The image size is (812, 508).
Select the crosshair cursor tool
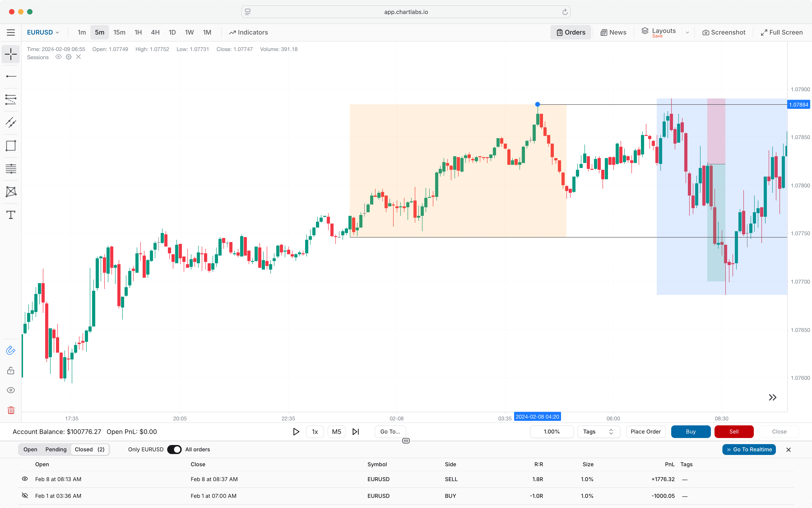(x=10, y=54)
